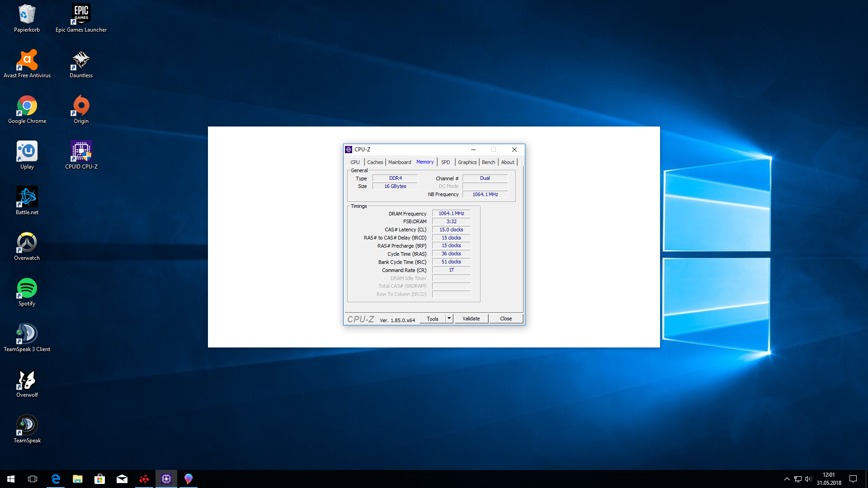
Task: Click the CPU-Z taskbar button
Action: [x=166, y=479]
